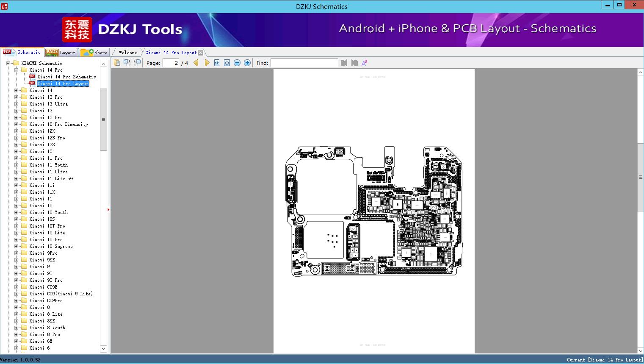Click the XIAOMI Schematic folder icon
The height and width of the screenshot is (364, 644).
[16, 63]
